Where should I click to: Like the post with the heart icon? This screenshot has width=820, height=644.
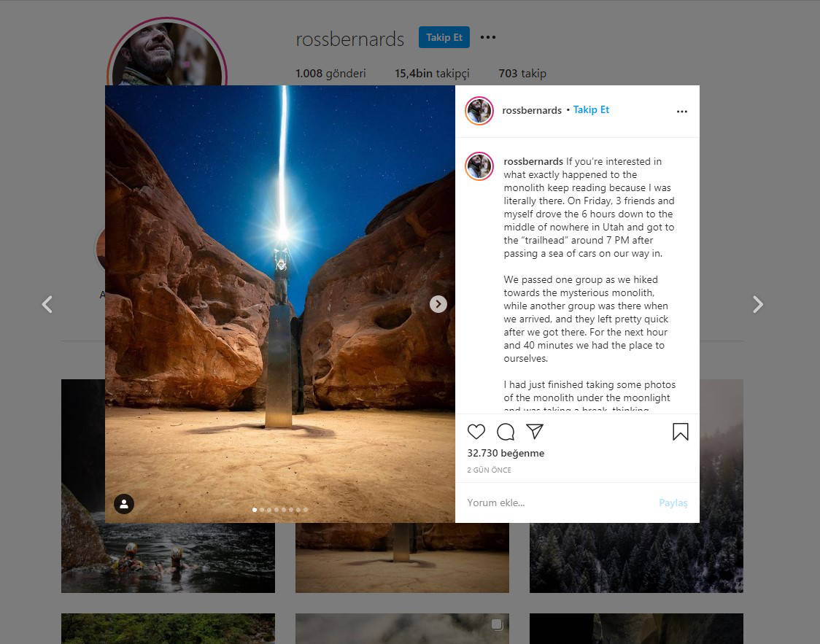476,432
